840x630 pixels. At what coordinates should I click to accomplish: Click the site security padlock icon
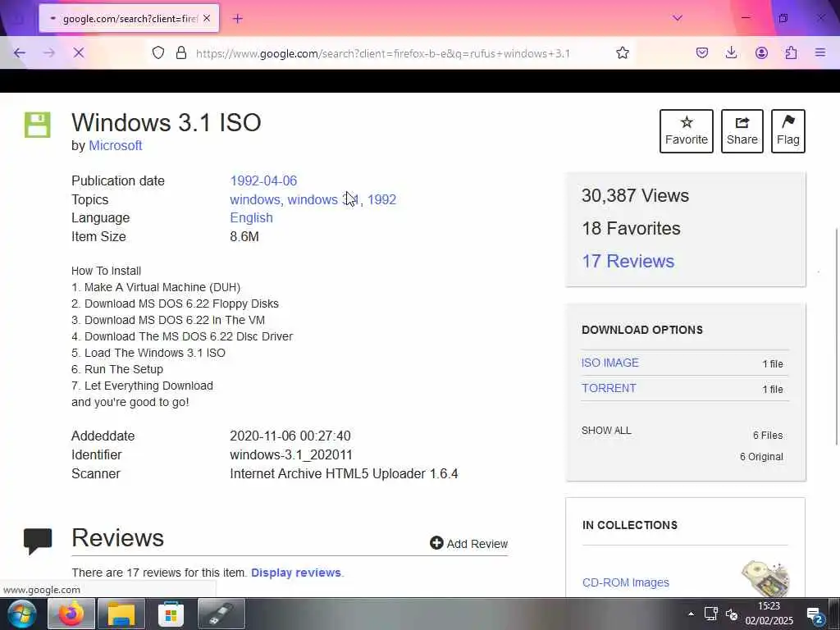[x=181, y=53]
